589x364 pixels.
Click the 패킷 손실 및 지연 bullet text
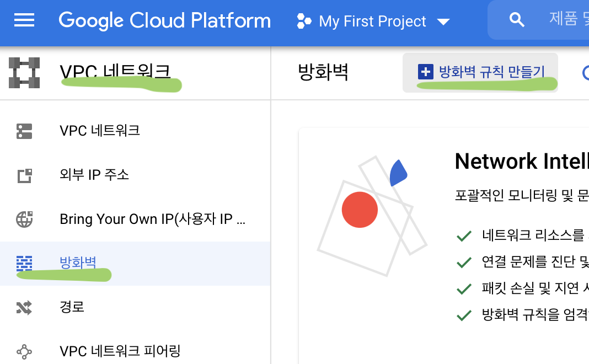click(536, 288)
